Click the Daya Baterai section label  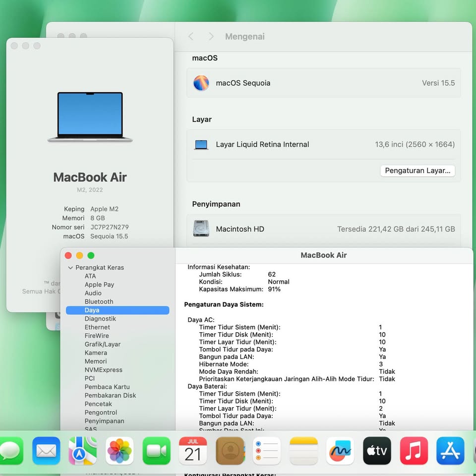click(207, 386)
